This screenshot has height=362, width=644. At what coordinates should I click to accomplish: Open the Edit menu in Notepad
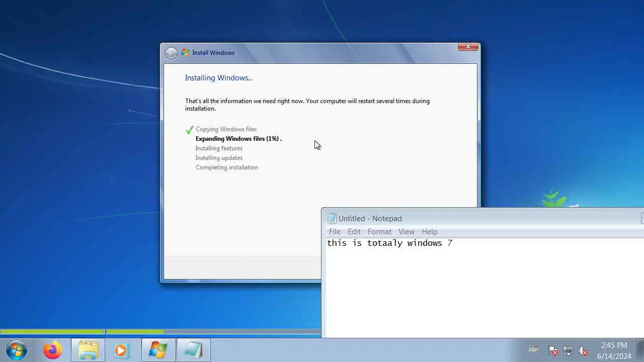pyautogui.click(x=354, y=232)
